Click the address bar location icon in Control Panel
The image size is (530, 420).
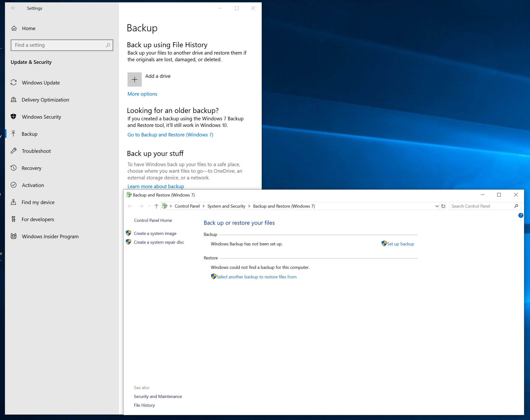tap(165, 206)
